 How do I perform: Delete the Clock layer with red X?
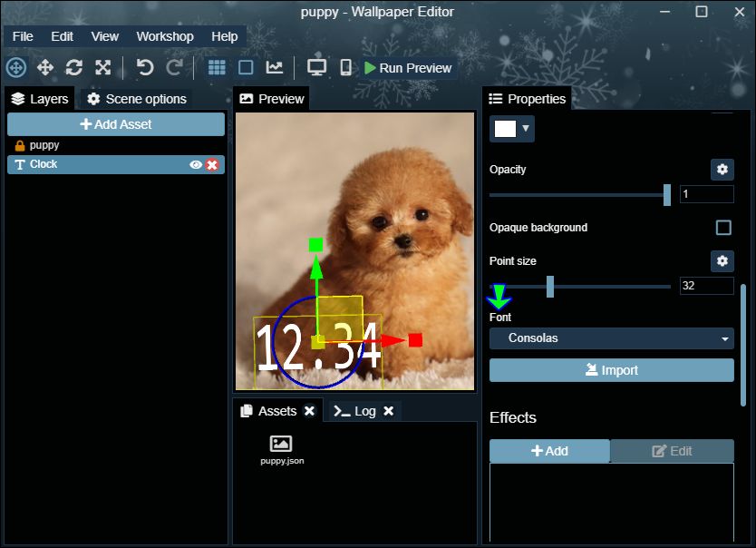(212, 164)
